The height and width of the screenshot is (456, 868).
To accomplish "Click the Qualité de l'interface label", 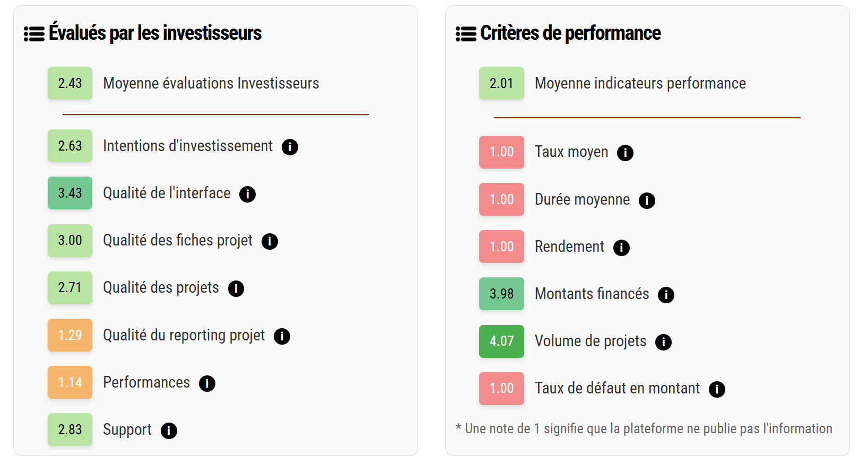I will (167, 193).
